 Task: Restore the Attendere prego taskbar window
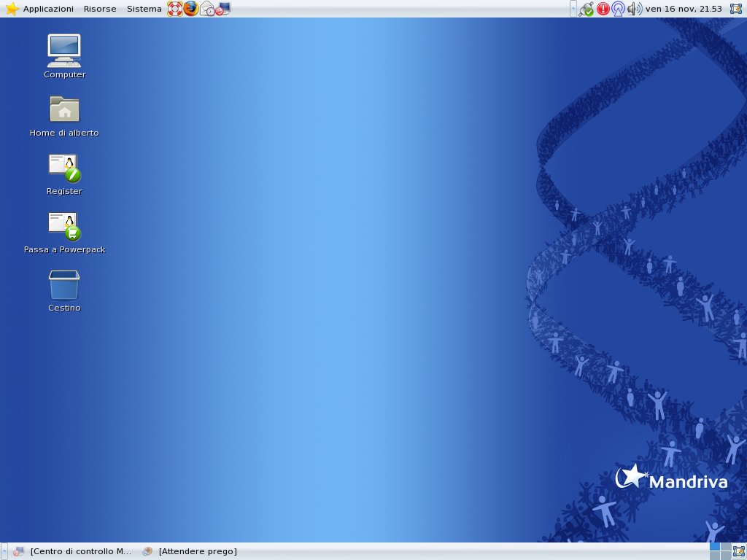190,551
